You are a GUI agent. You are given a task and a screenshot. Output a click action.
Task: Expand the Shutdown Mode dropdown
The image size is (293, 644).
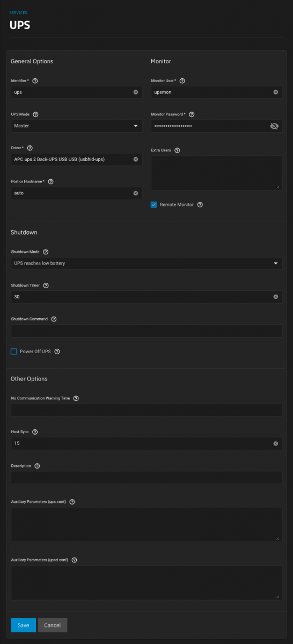coord(146,263)
